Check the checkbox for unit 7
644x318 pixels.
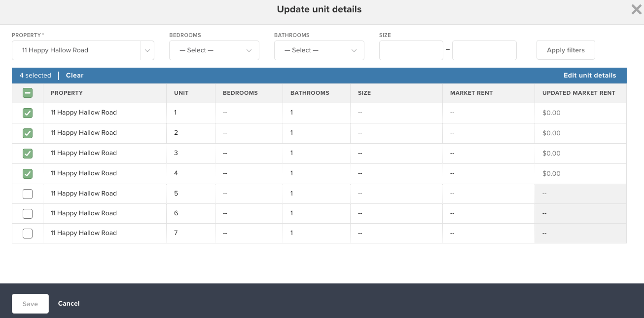click(28, 233)
